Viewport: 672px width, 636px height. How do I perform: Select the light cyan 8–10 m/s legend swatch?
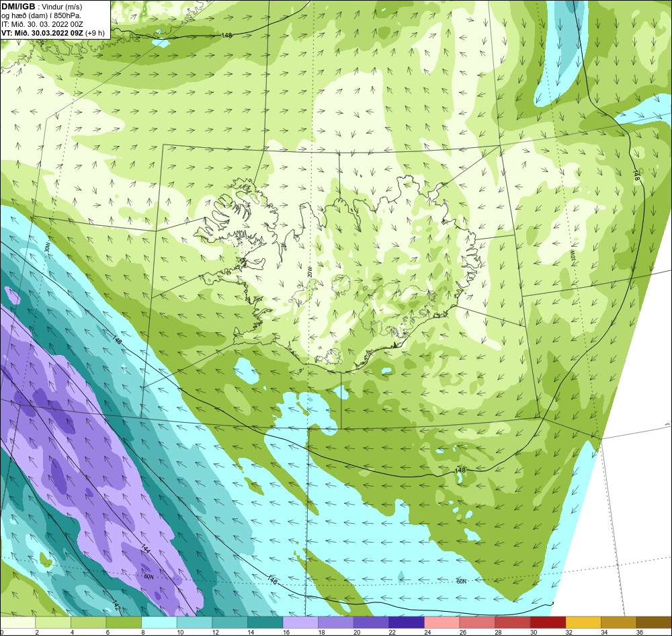point(159,623)
